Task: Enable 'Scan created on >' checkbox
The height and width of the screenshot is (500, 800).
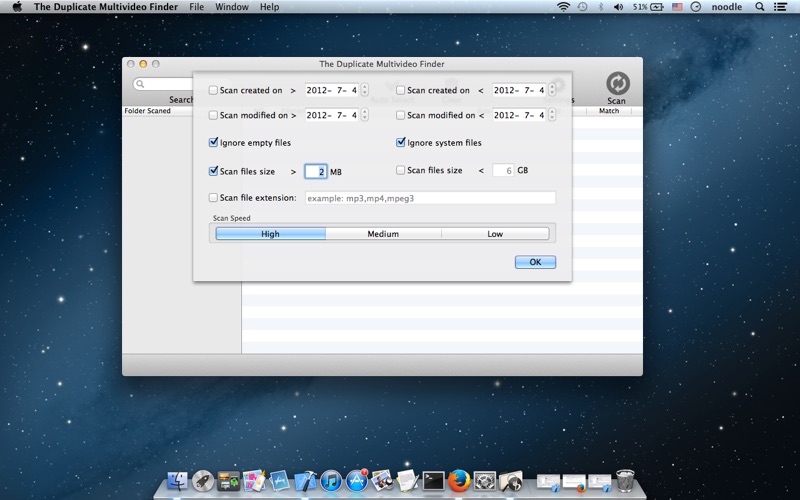Action: 213,90
